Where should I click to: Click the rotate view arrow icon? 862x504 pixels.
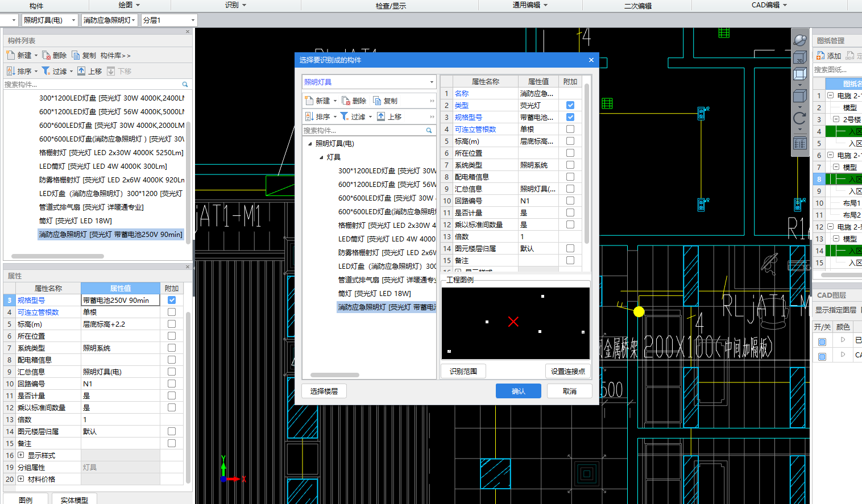pyautogui.click(x=800, y=118)
